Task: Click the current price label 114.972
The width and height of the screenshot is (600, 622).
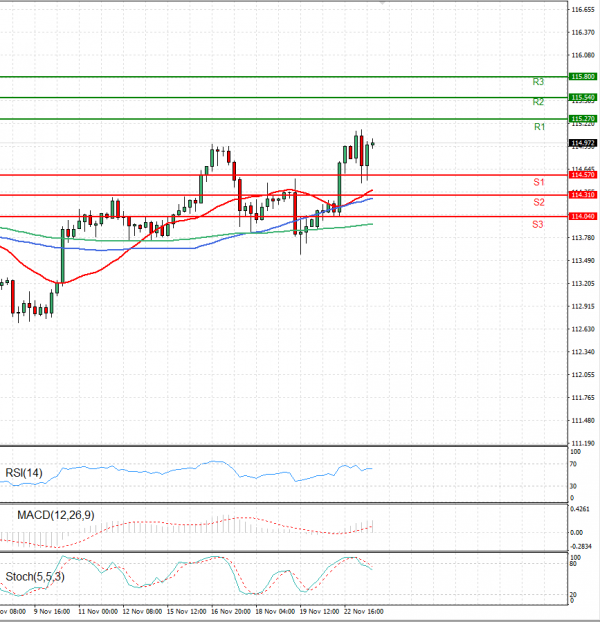Action: [583, 143]
